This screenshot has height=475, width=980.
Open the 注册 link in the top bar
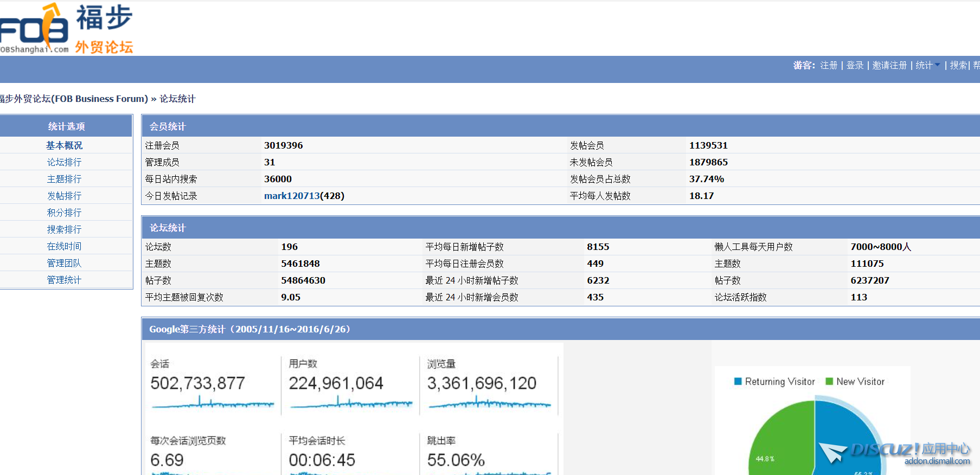[x=829, y=65]
